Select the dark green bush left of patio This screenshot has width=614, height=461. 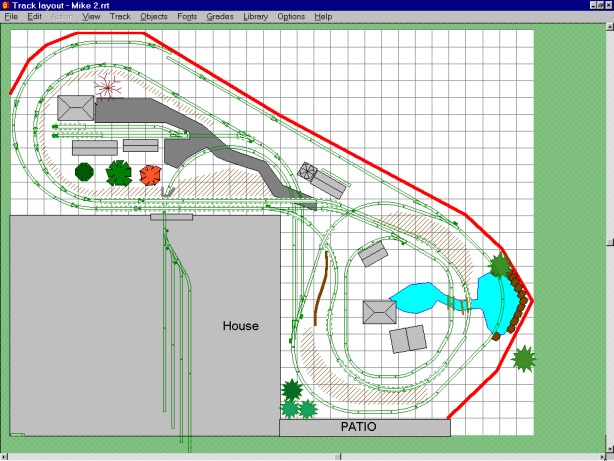pyautogui.click(x=292, y=390)
